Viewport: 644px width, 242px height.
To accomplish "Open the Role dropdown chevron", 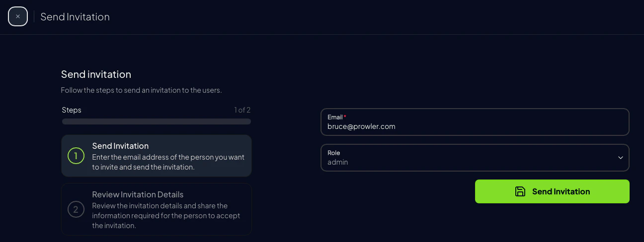I will click(620, 158).
